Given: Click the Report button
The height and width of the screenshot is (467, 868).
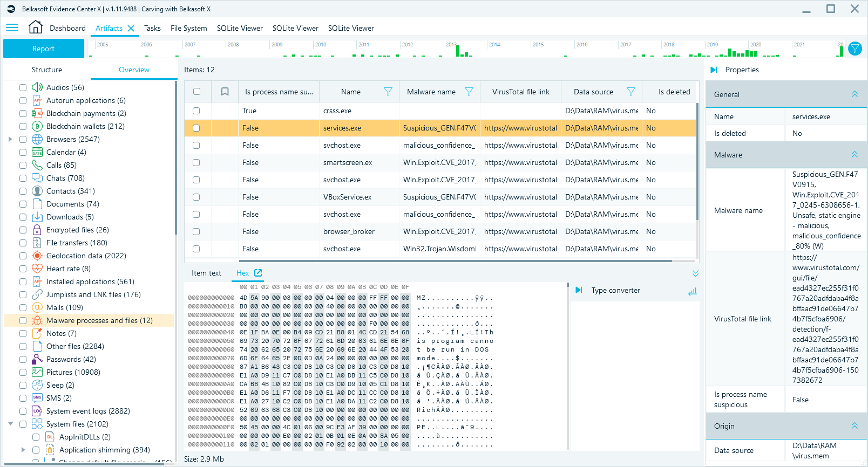Looking at the screenshot, I should pyautogui.click(x=44, y=49).
